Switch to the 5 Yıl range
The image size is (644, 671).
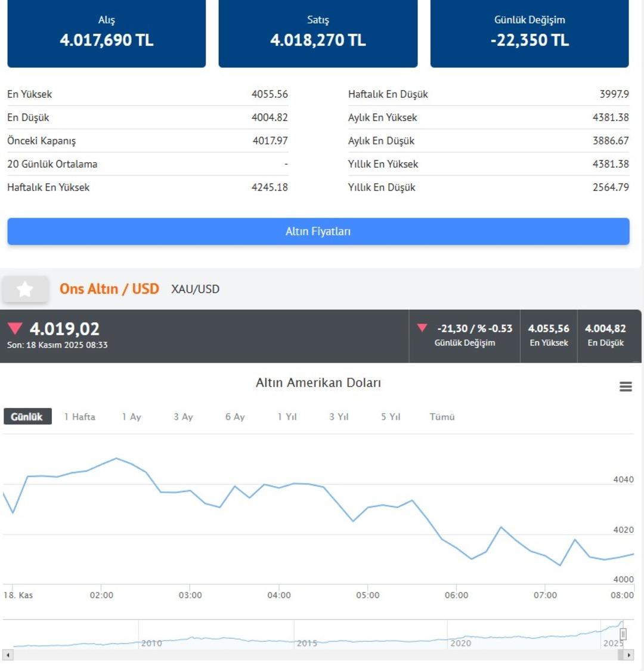tap(390, 416)
